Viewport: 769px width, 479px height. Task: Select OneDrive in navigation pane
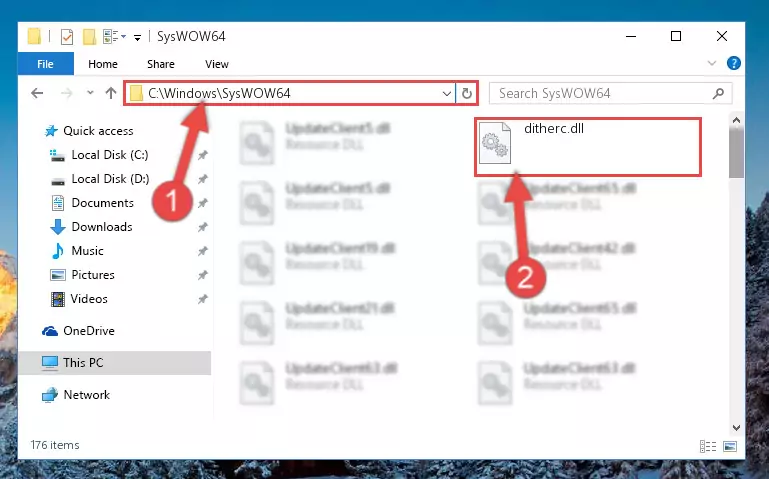(89, 331)
